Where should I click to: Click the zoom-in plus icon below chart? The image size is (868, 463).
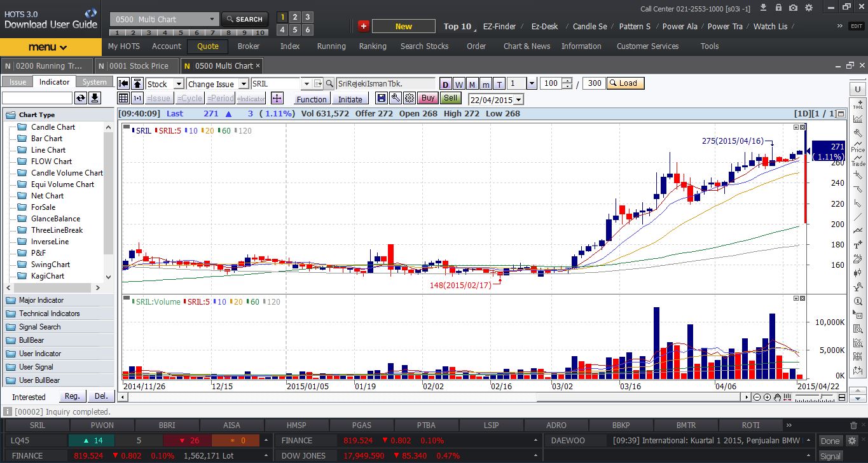click(x=768, y=397)
